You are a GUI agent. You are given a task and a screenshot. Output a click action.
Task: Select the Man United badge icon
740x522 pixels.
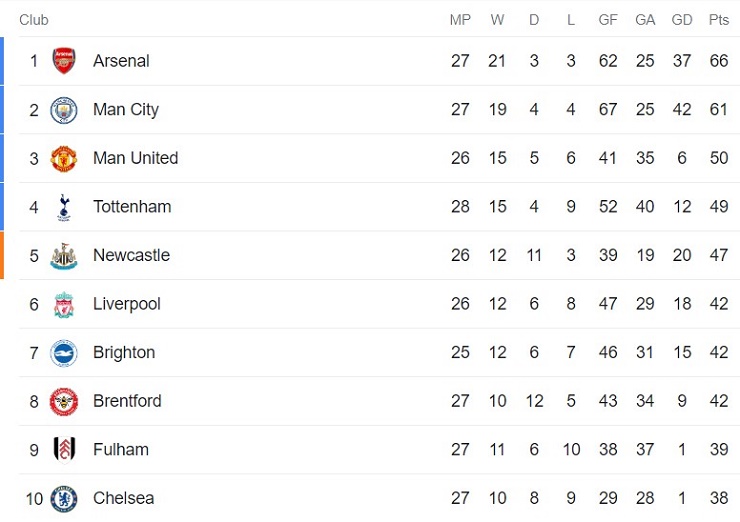[64, 158]
